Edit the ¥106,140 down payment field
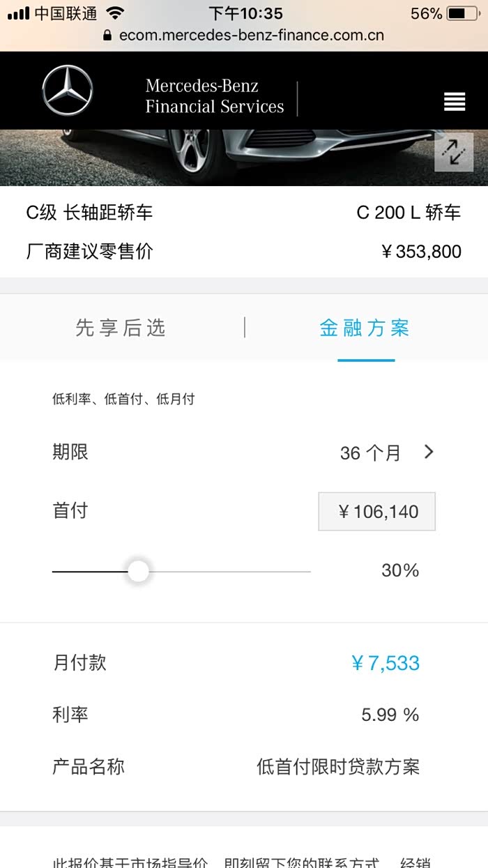The height and width of the screenshot is (868, 488). [x=377, y=512]
